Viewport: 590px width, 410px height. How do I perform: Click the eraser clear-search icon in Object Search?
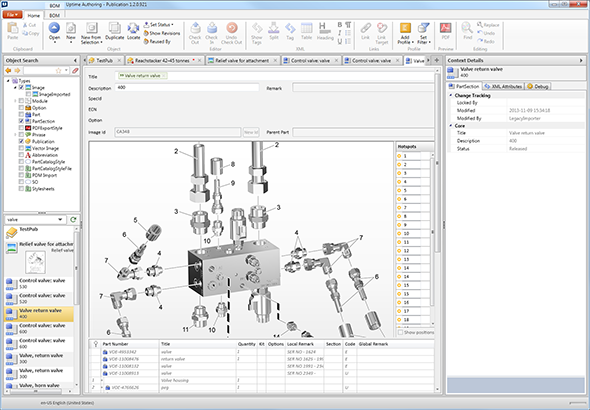(x=75, y=70)
